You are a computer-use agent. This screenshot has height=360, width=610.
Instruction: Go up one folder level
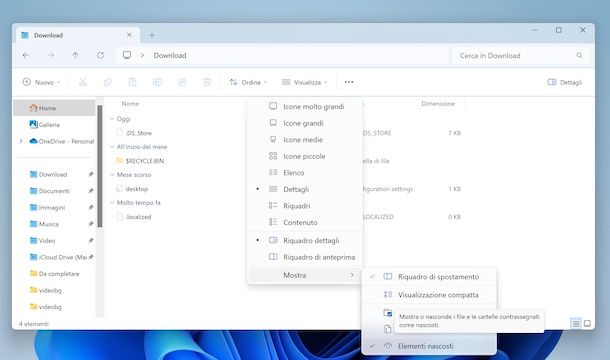[75, 55]
